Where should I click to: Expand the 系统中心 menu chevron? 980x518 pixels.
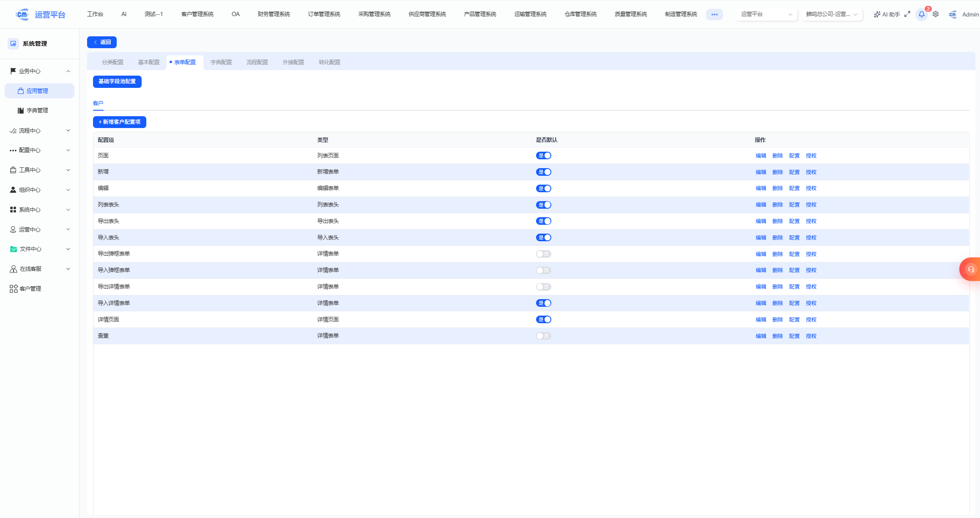tap(68, 210)
